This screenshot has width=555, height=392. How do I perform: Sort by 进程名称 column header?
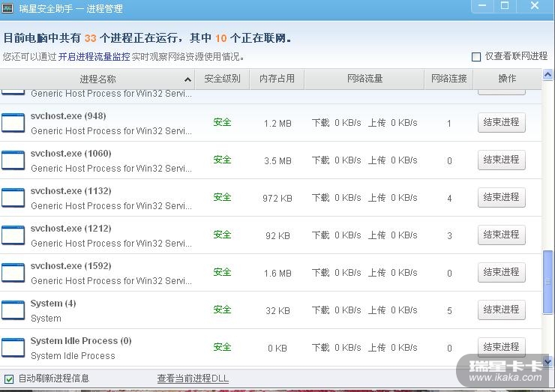tap(97, 79)
